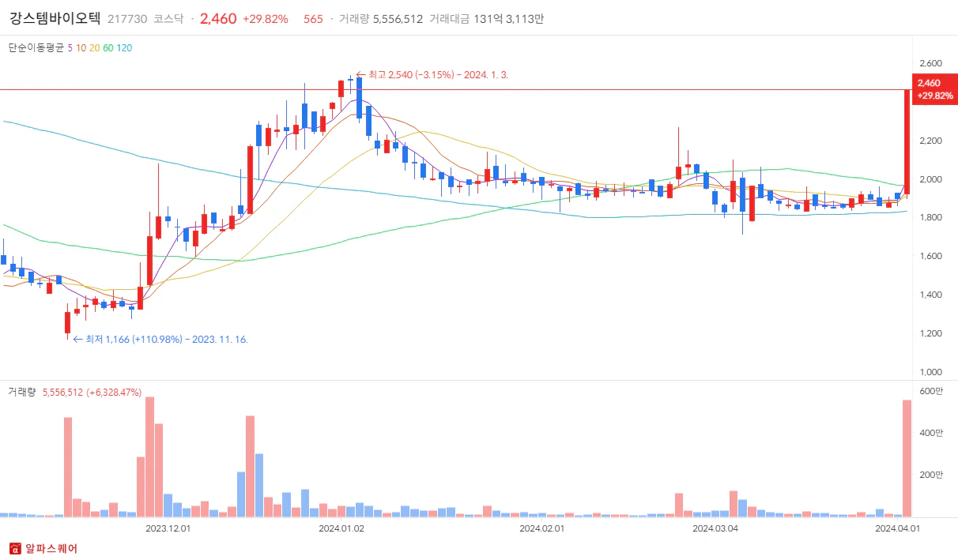The image size is (958, 560).
Task: Select the 5-day moving average legend
Action: [x=70, y=48]
